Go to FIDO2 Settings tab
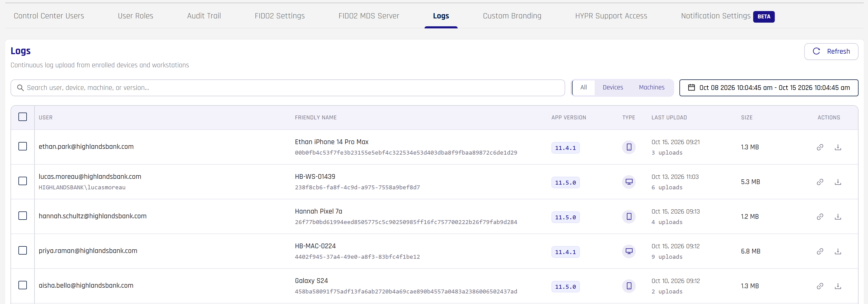 pyautogui.click(x=280, y=16)
